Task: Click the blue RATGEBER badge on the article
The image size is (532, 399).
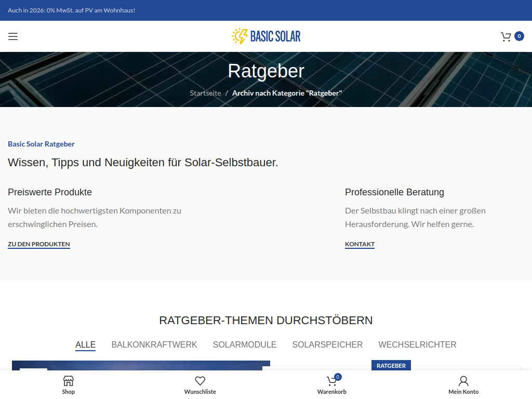Action: pyautogui.click(x=391, y=366)
